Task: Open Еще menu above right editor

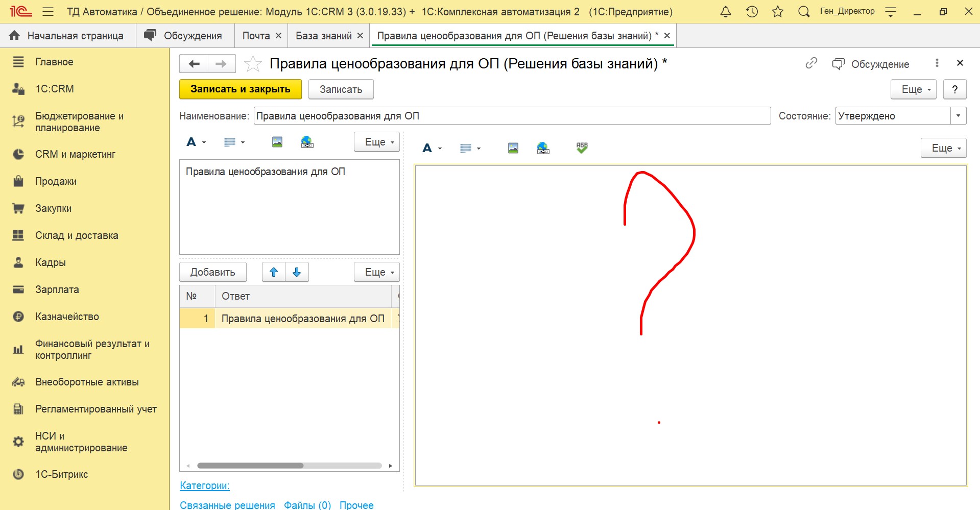Action: (944, 148)
